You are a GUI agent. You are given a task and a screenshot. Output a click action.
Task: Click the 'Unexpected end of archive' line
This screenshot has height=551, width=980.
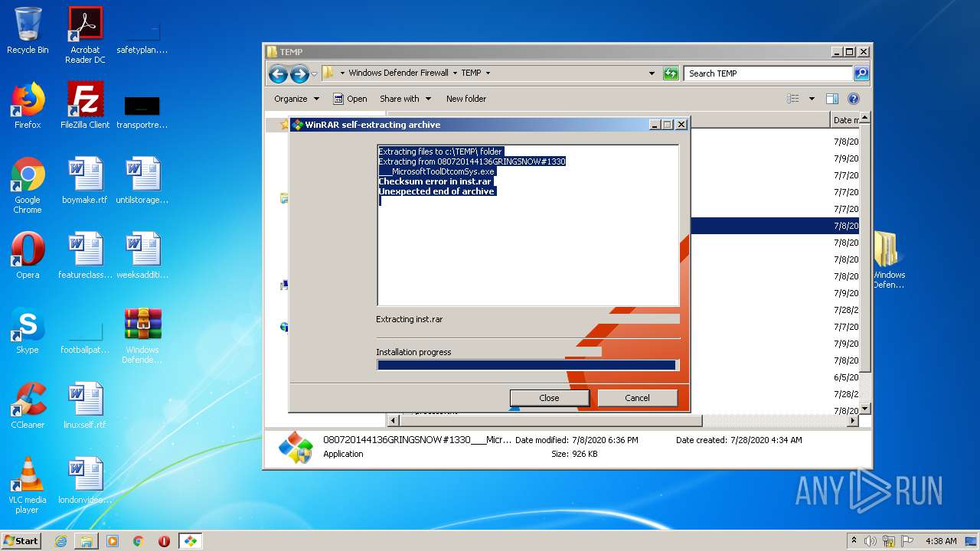[x=436, y=192]
